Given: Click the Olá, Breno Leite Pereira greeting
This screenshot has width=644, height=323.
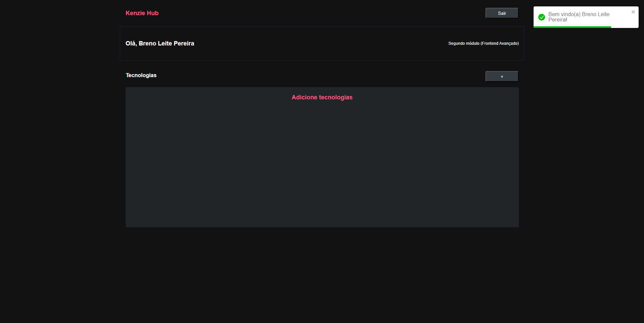Looking at the screenshot, I should 160,43.
